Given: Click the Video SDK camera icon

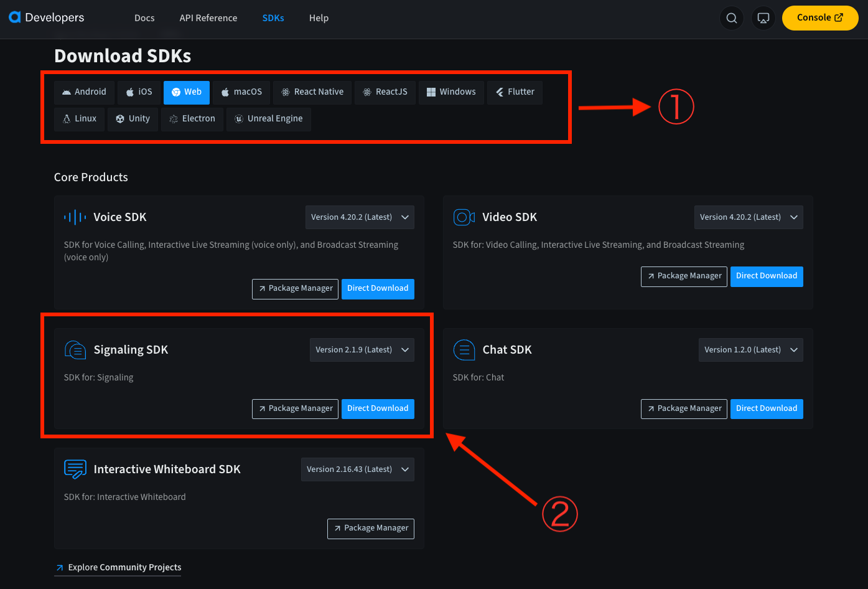Looking at the screenshot, I should coord(464,217).
